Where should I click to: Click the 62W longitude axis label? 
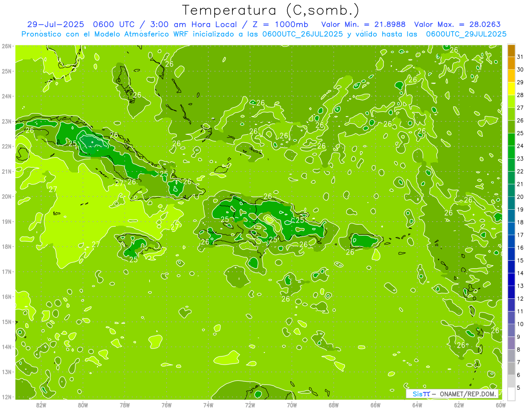(x=459, y=405)
